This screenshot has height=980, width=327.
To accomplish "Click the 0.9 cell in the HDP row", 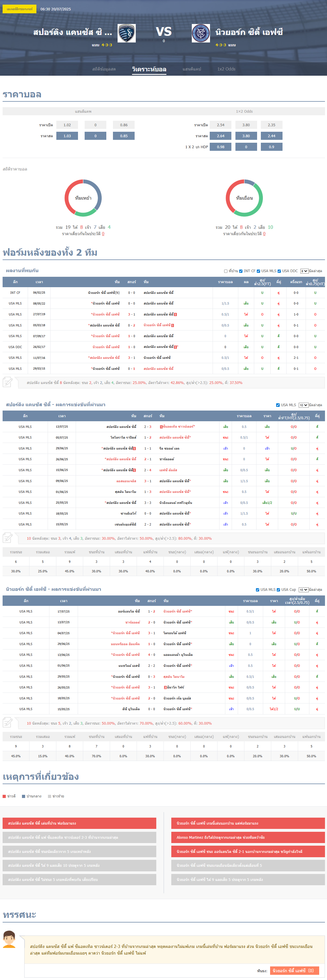I will (x=272, y=147).
